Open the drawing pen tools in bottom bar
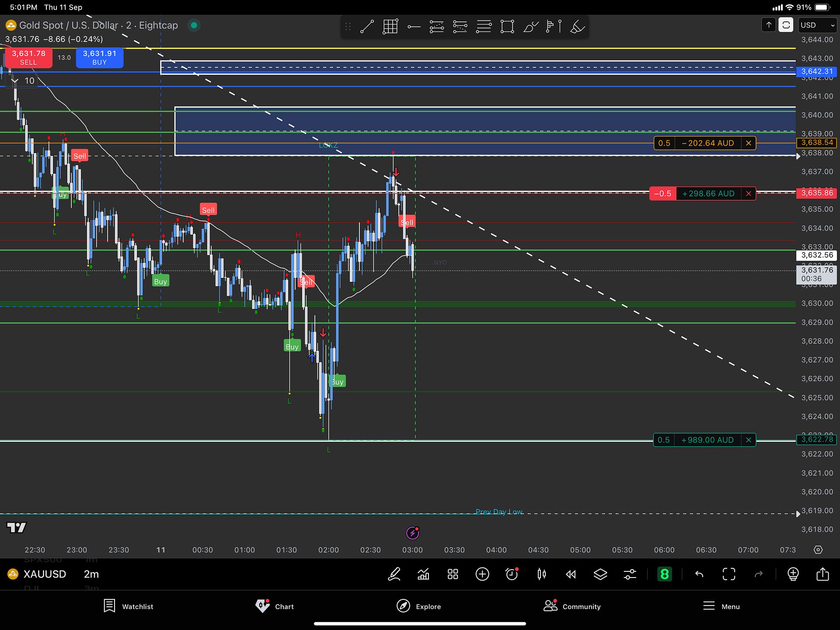This screenshot has height=630, width=840. click(394, 574)
